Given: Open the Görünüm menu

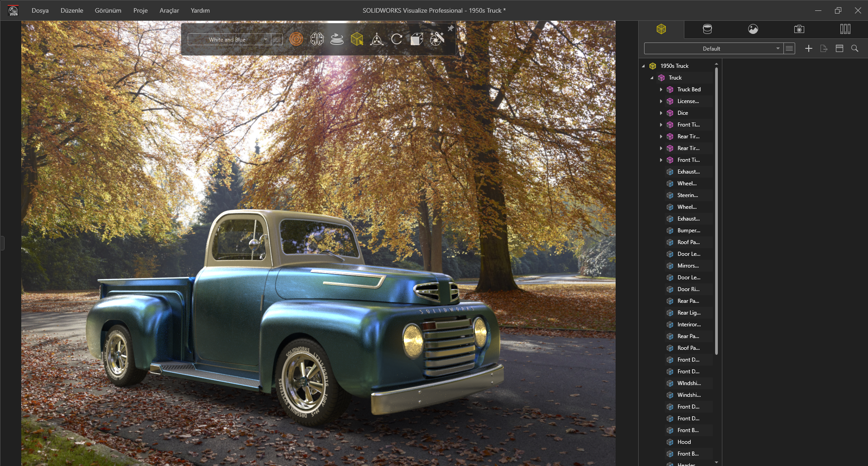Looking at the screenshot, I should pos(108,10).
